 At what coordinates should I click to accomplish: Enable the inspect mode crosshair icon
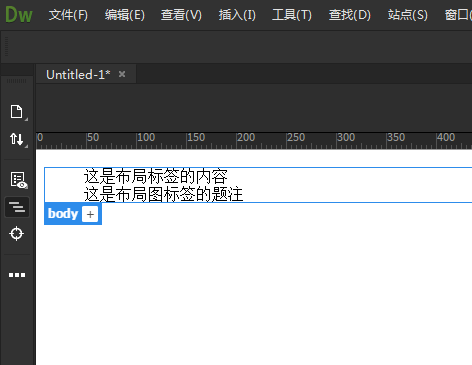[x=16, y=233]
